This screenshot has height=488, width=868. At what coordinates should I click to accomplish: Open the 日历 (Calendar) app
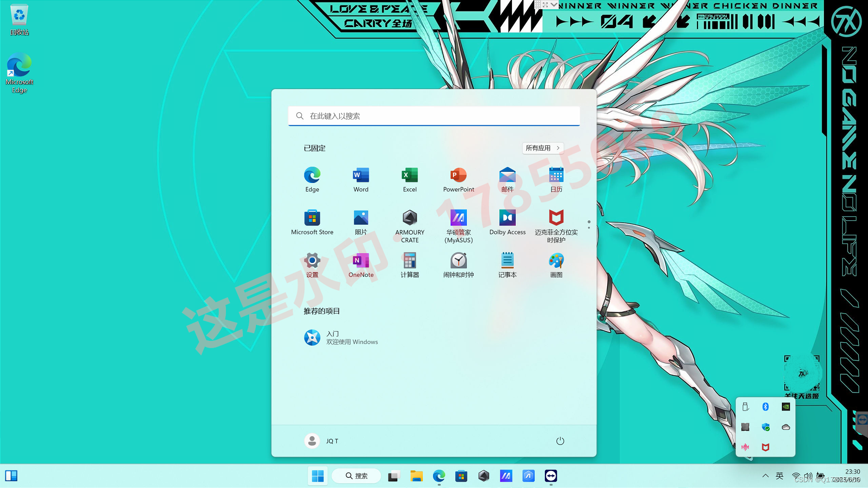pyautogui.click(x=556, y=180)
